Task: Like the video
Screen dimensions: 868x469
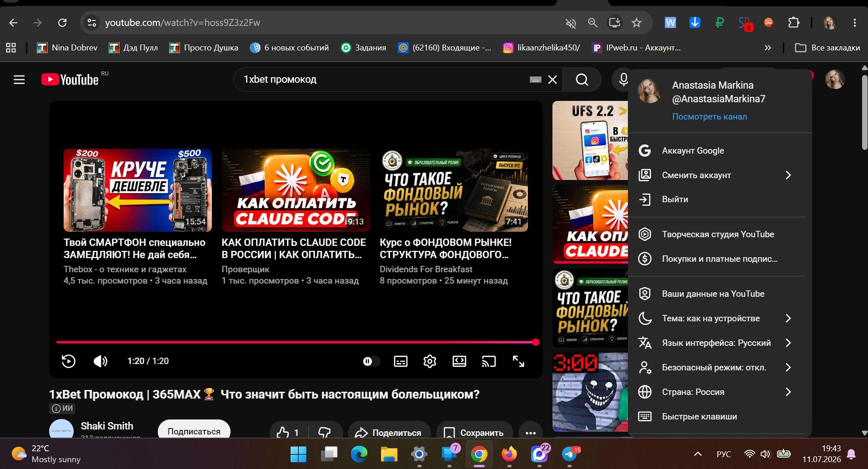Action: [x=288, y=432]
